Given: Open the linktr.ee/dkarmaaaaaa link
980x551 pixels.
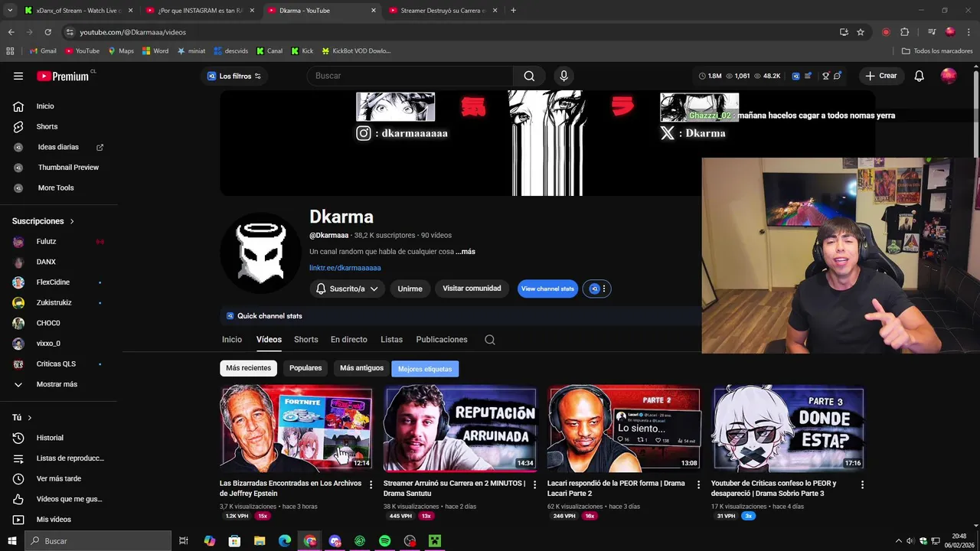Looking at the screenshot, I should [x=345, y=268].
